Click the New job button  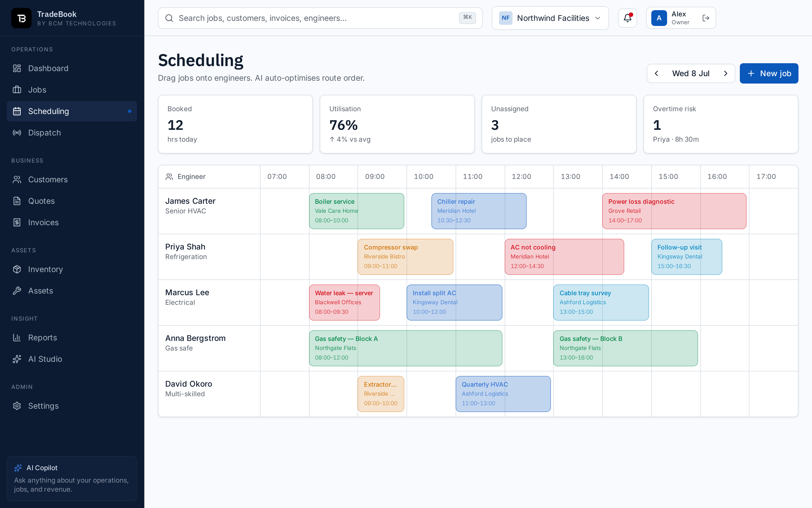click(769, 74)
